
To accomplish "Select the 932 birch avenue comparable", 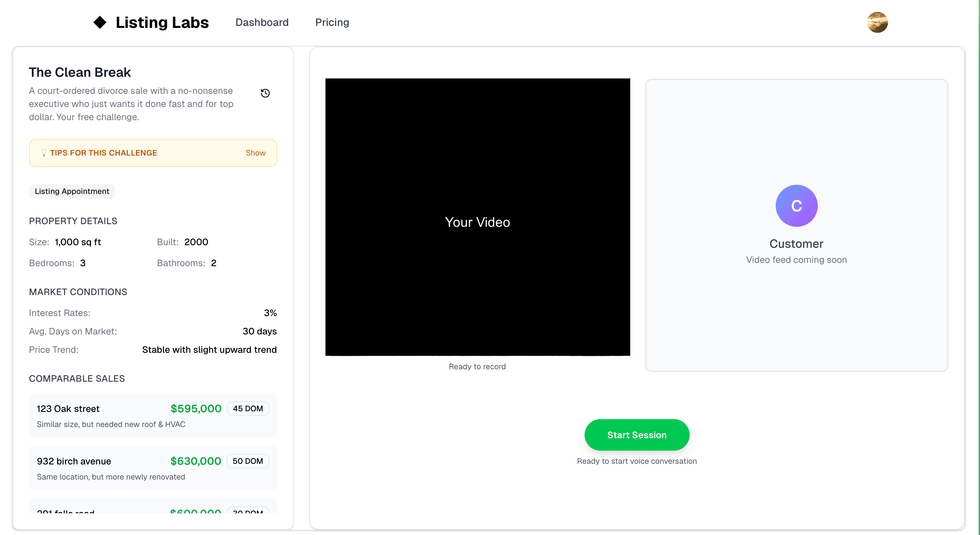I will click(74, 461).
